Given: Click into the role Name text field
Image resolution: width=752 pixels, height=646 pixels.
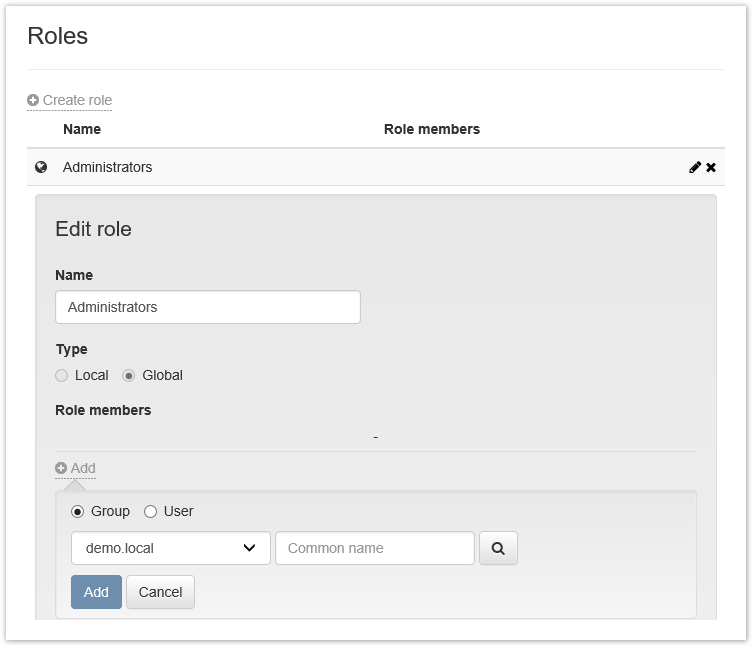Looking at the screenshot, I should point(207,307).
